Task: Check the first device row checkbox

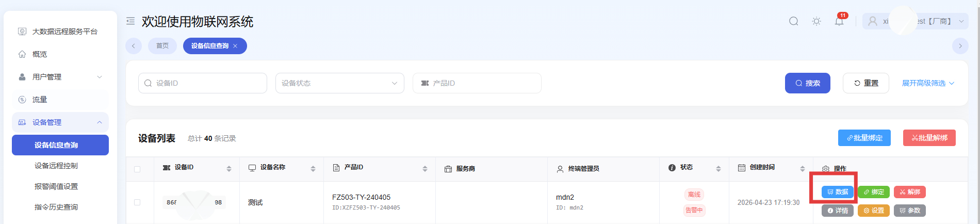Action: (137, 202)
